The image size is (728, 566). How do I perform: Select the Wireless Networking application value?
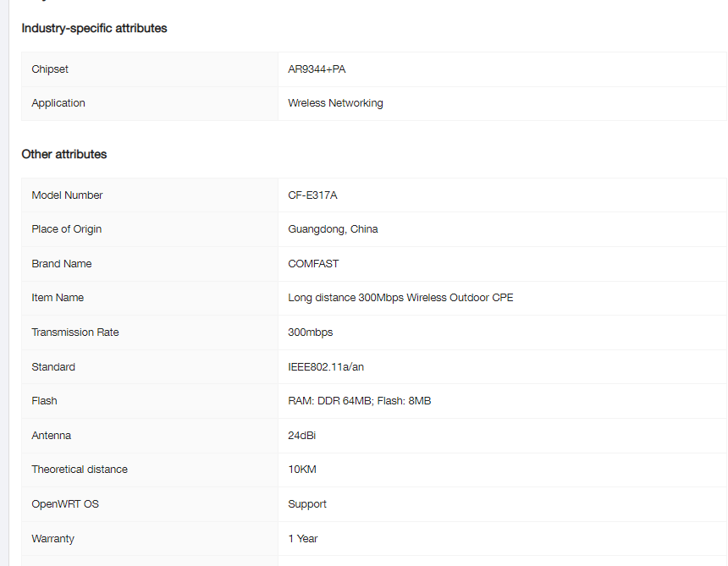(335, 103)
